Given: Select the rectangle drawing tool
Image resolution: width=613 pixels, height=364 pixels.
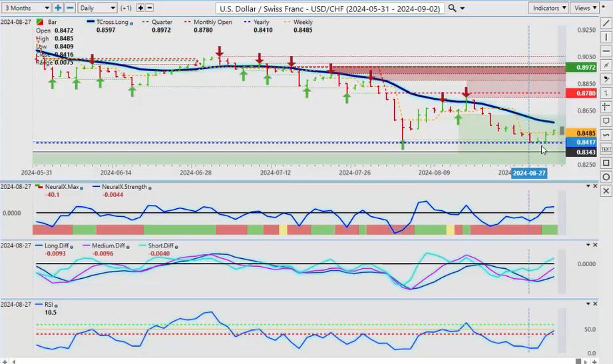Looking at the screenshot, I should [606, 163].
